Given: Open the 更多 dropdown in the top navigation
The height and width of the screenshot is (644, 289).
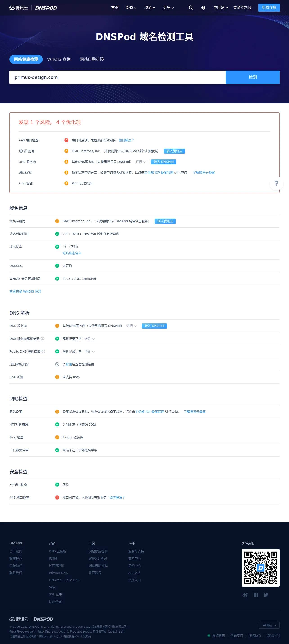Looking at the screenshot, I should pos(168,7).
